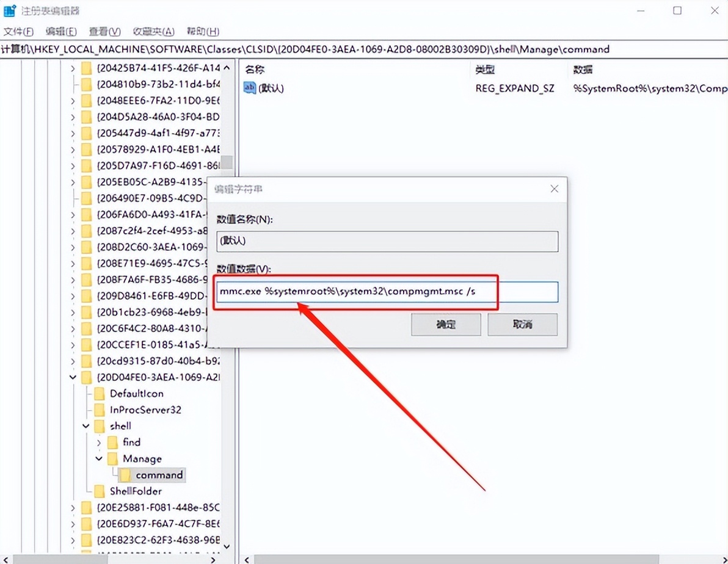Click the 确定 button in the dialog
The height and width of the screenshot is (564, 728).
tap(446, 324)
